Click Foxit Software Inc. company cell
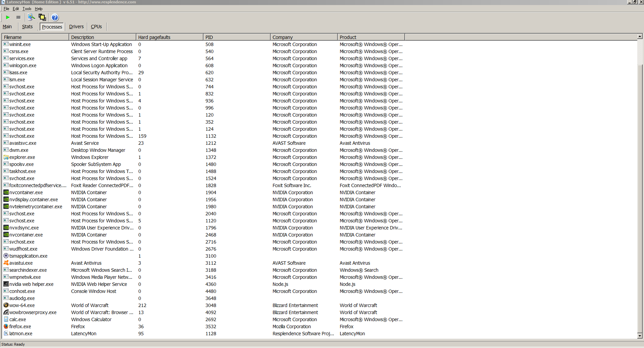Screen dimensions: 644x348 (x=292, y=185)
